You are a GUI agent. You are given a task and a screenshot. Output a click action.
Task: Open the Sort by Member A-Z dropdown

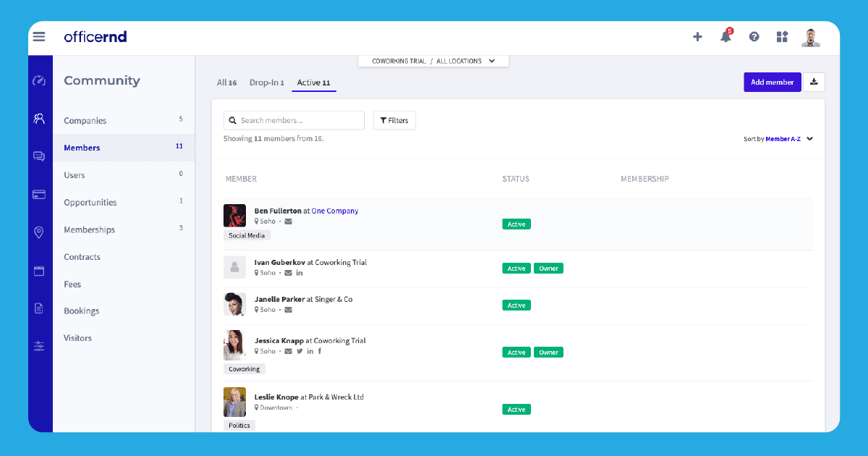click(778, 139)
